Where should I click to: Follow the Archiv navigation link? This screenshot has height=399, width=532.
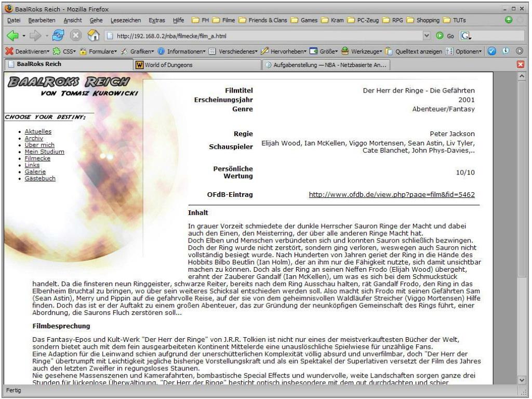(34, 138)
